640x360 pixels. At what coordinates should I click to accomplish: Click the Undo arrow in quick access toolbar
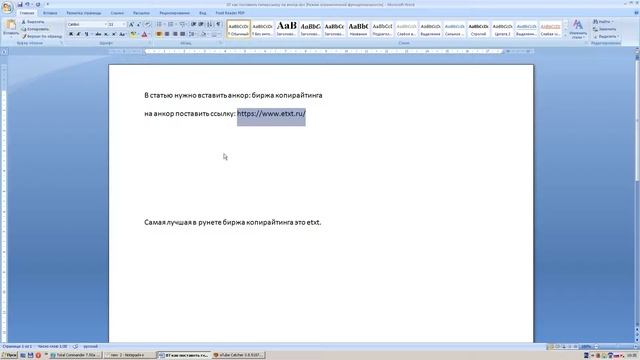pos(27,4)
